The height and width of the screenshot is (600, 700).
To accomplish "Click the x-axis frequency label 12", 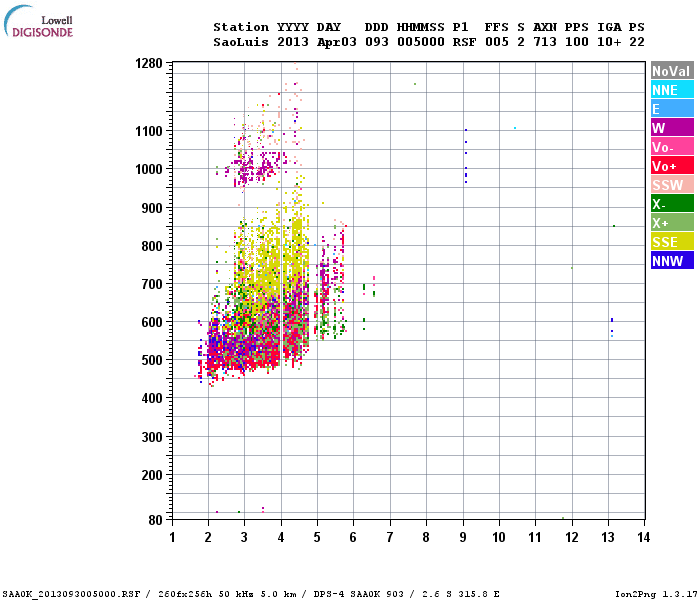I will coord(571,537).
